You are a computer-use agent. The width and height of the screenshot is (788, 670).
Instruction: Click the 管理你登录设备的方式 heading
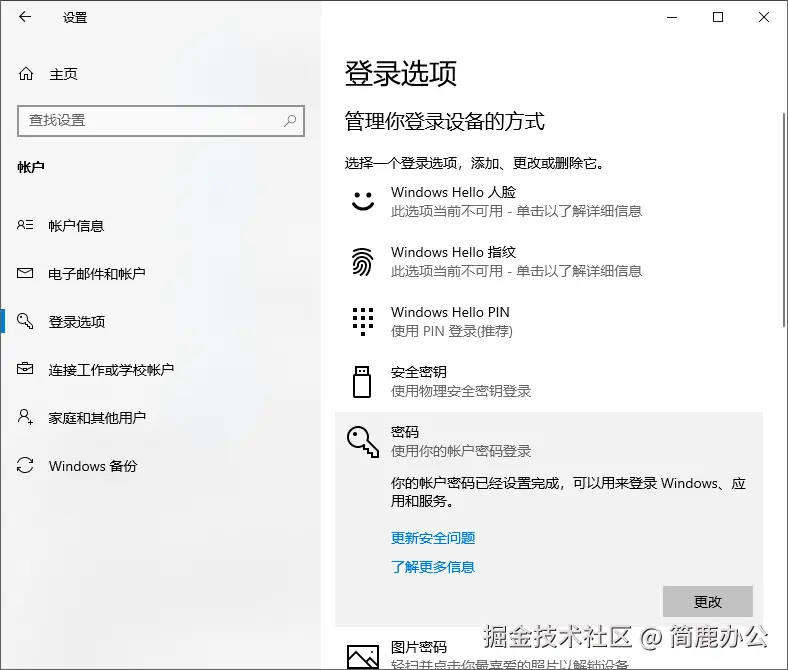coord(444,122)
